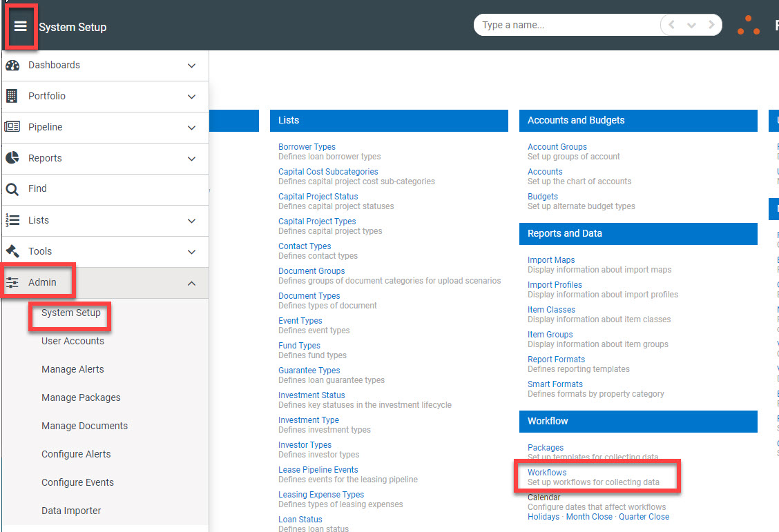The height and width of the screenshot is (532, 779).
Task: Open Pipeline using its sidebar icon
Action: (x=12, y=127)
